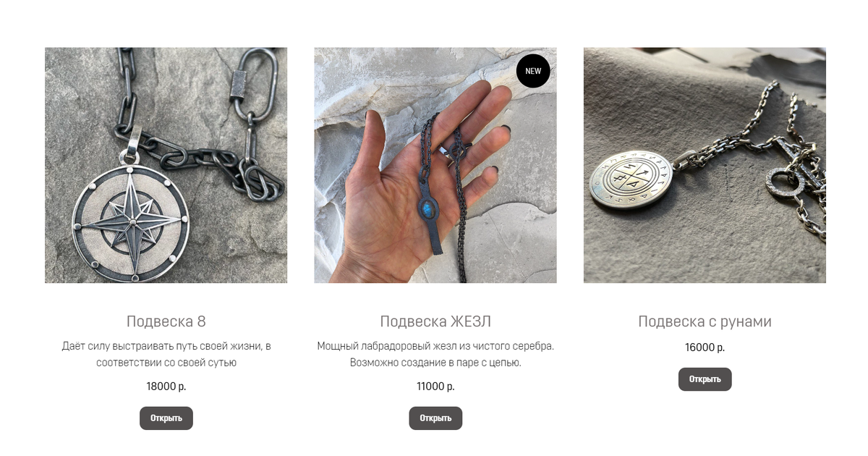Select the 16000 р. price text

[705, 347]
